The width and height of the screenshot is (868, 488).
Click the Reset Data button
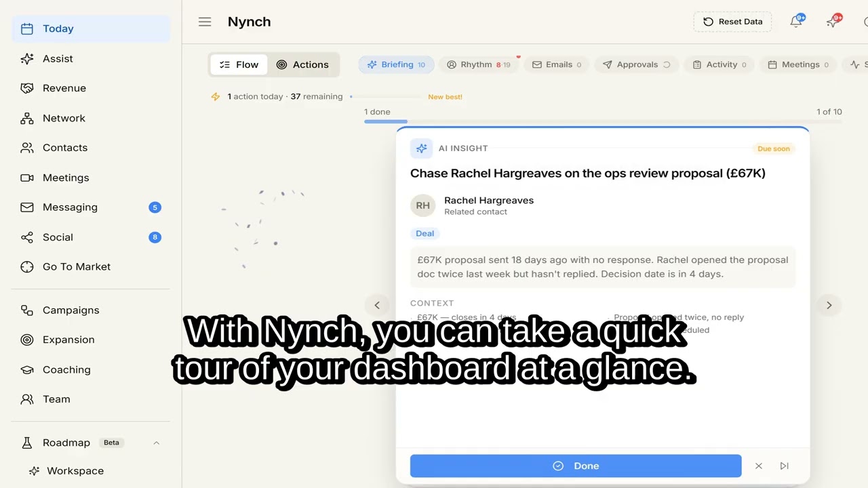732,22
